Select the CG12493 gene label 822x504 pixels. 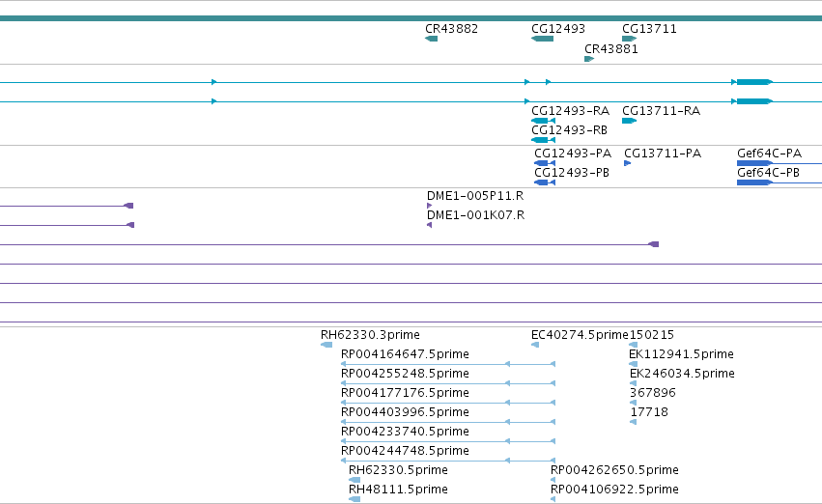557,29
